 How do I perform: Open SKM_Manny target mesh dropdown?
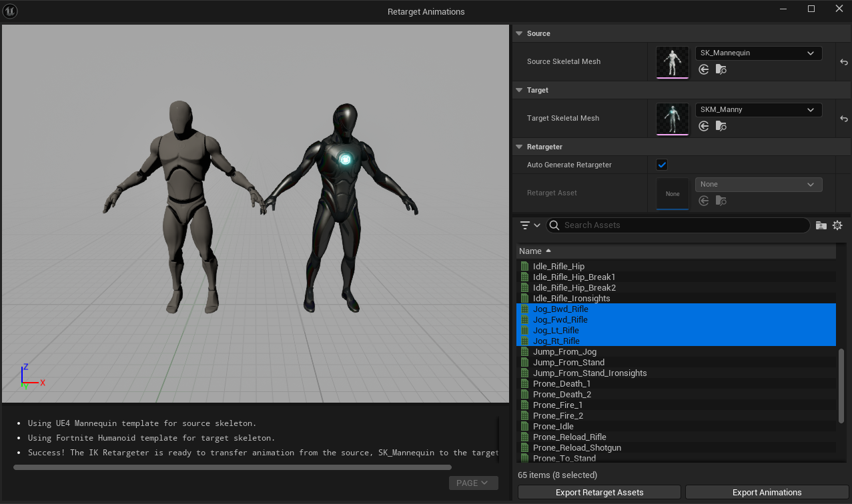(x=759, y=110)
